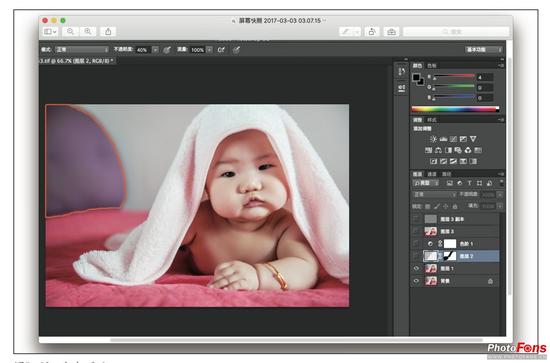Open the Properties panel icon below History
Image resolution: width=550 pixels, height=363 pixels.
click(x=402, y=87)
